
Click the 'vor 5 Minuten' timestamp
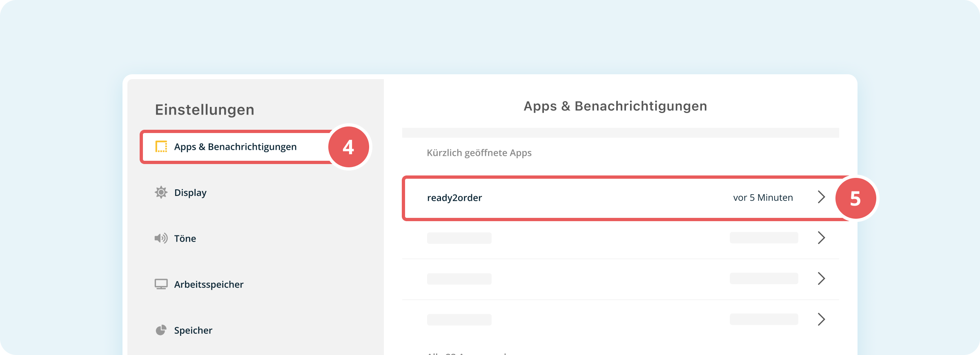coord(763,197)
